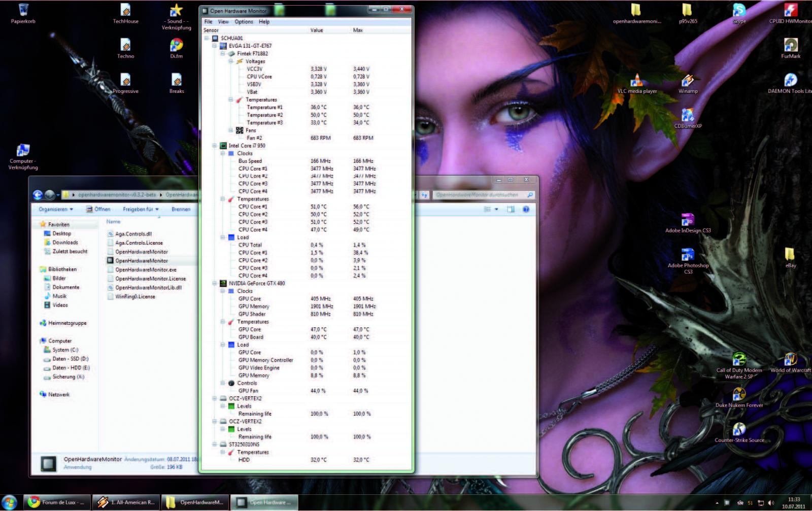This screenshot has height=511, width=812.
Task: Open the Adobe InDesign CS3 desktop icon
Action: click(x=688, y=223)
